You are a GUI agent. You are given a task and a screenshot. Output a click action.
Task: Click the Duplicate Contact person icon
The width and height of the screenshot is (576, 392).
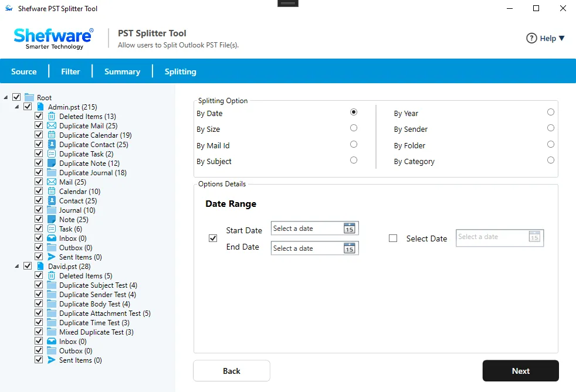pos(52,144)
